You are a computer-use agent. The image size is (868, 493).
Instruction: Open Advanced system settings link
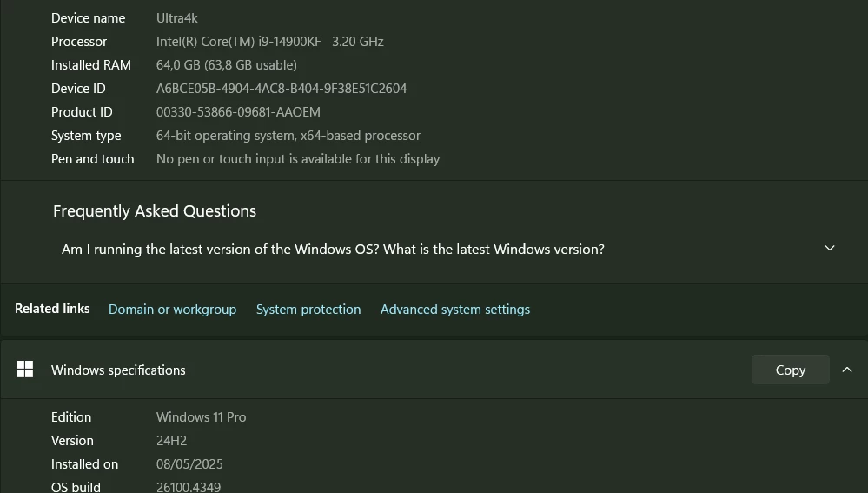455,309
